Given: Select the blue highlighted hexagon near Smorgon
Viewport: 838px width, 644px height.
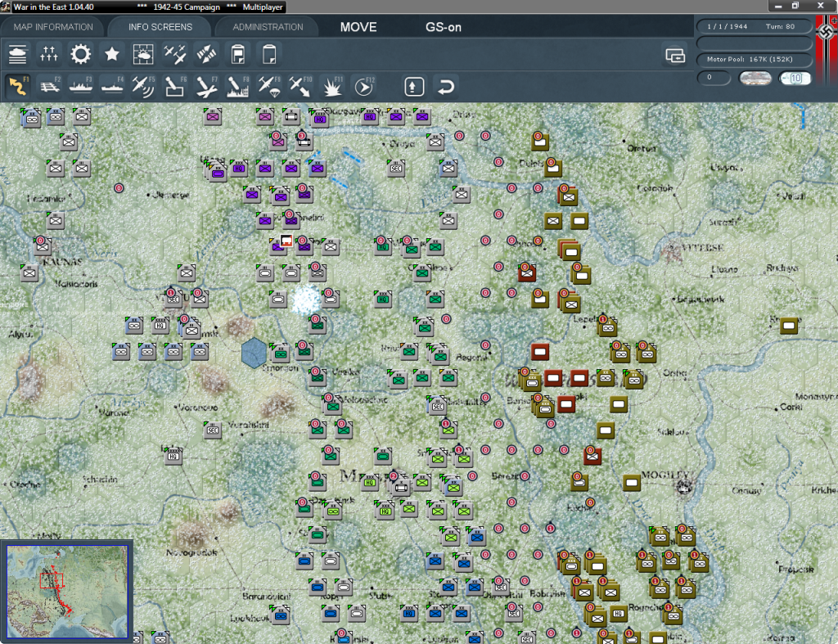Looking at the screenshot, I should [x=254, y=353].
